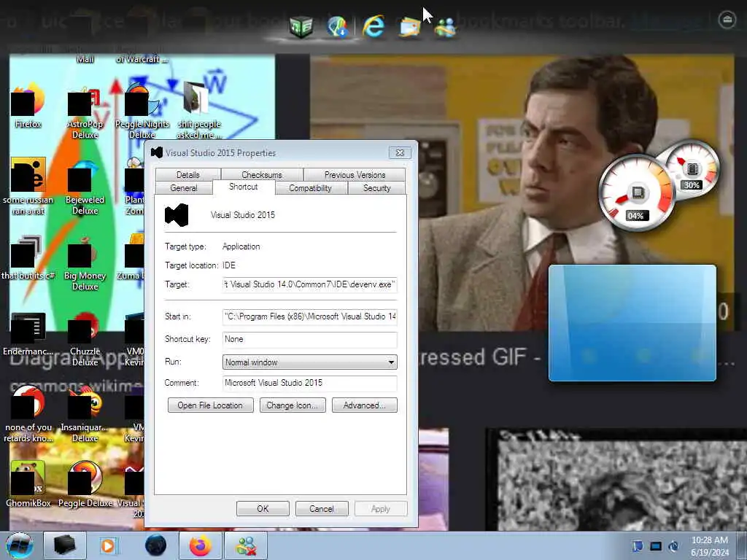Viewport: 747px width, 560px height.
Task: Click the Change Icon... button
Action: [293, 405]
